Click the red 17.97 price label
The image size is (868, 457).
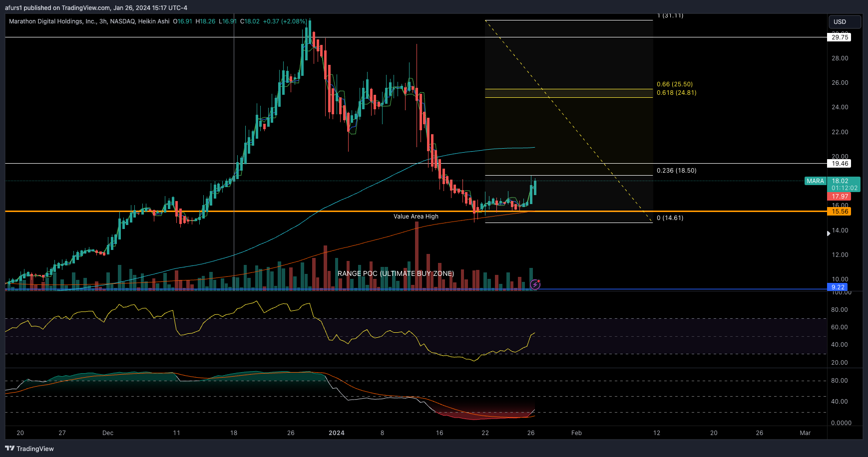click(x=840, y=197)
